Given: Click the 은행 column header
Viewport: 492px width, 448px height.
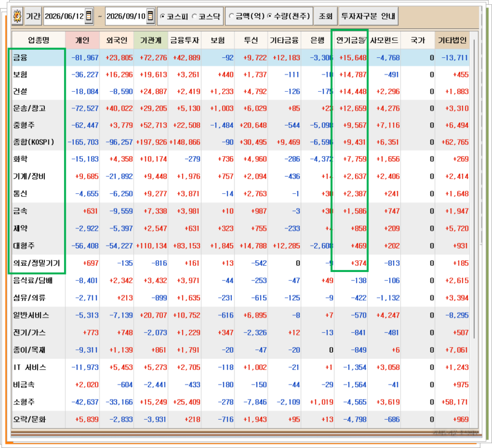Looking at the screenshot, I should click(x=317, y=40).
